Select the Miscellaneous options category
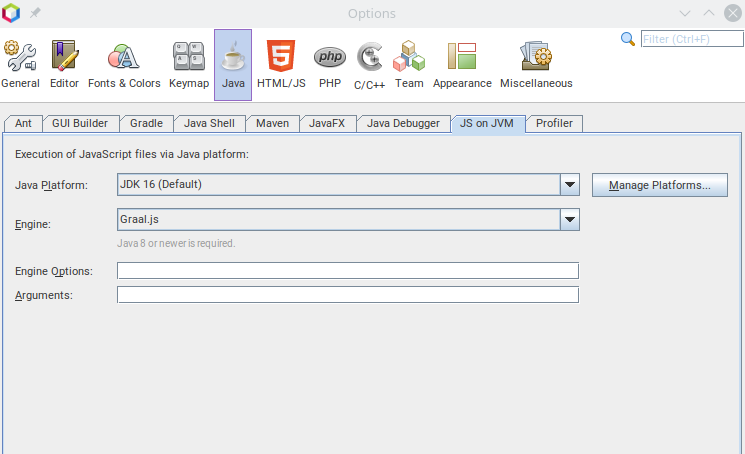Image resolution: width=745 pixels, height=454 pixels. click(536, 65)
